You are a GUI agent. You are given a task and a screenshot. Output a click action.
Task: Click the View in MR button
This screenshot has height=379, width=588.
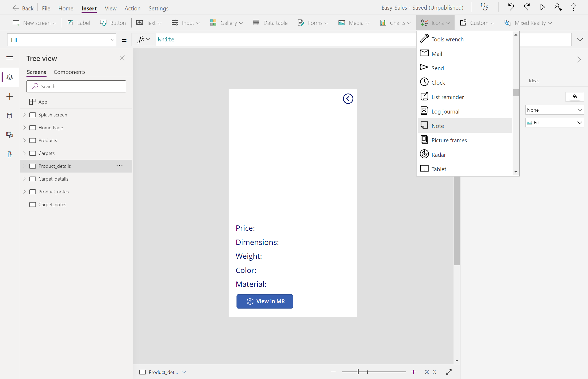click(264, 301)
